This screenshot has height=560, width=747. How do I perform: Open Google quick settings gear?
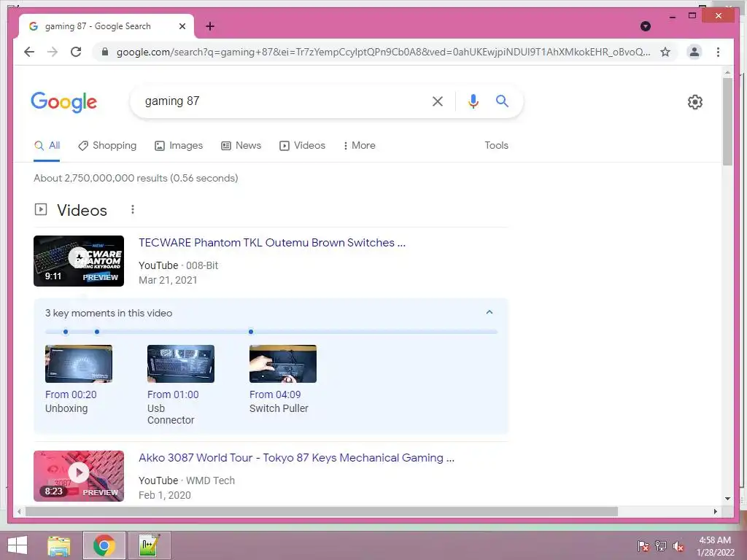coord(695,102)
